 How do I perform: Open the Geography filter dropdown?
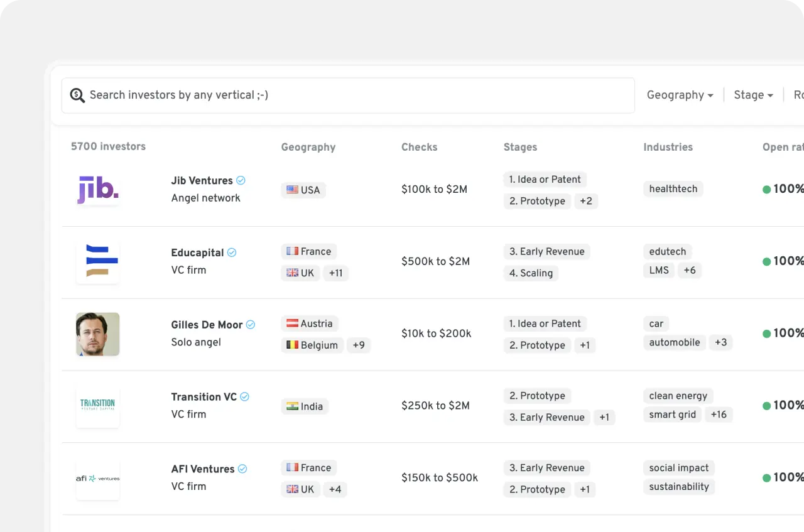pyautogui.click(x=680, y=95)
